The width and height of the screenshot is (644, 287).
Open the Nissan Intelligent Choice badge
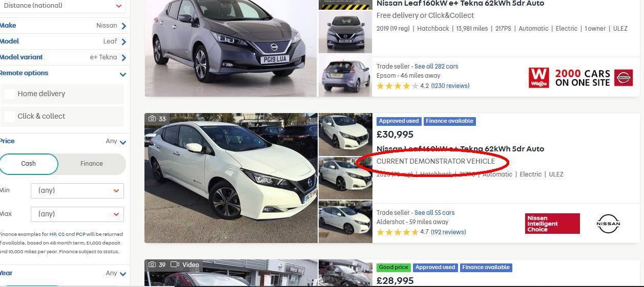coord(552,224)
